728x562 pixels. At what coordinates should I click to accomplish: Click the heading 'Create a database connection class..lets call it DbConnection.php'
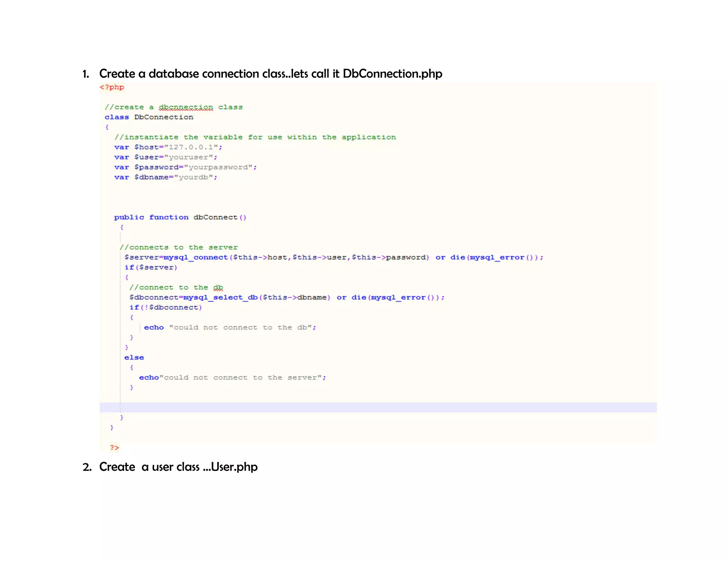coord(271,74)
